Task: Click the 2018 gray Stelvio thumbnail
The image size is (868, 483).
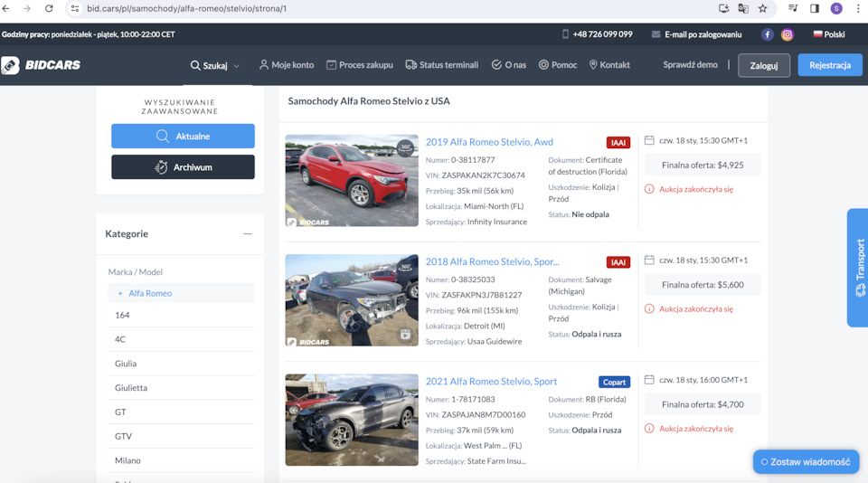Action: [x=352, y=300]
